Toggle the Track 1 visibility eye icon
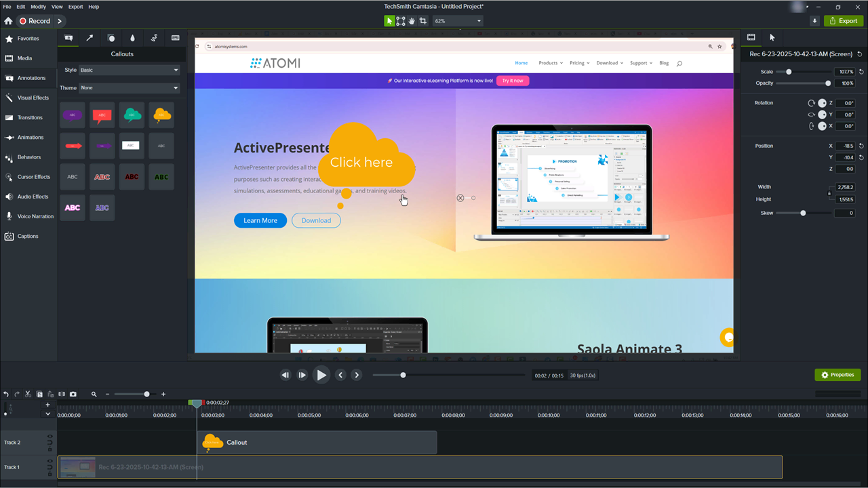 50,462
